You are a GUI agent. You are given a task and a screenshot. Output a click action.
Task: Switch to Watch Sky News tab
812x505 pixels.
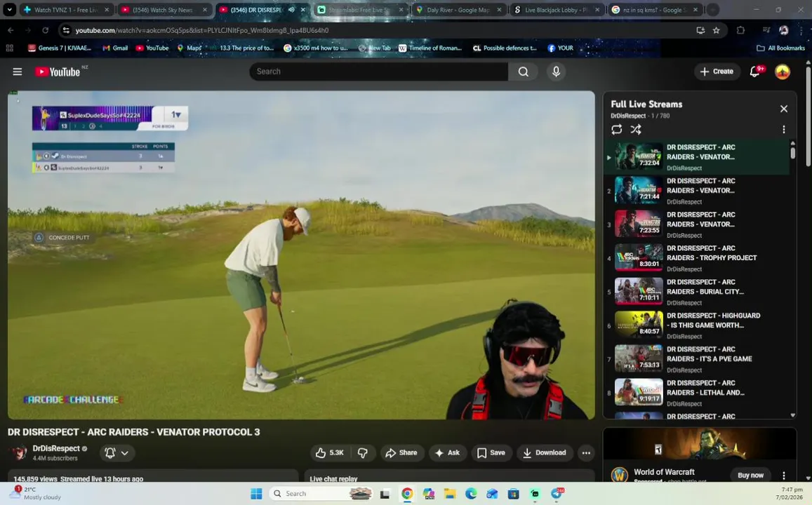click(x=164, y=9)
